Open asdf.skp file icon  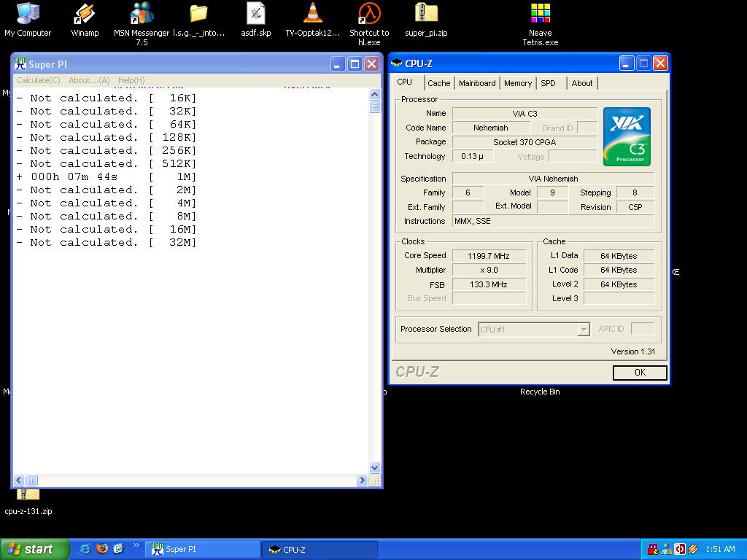256,20
